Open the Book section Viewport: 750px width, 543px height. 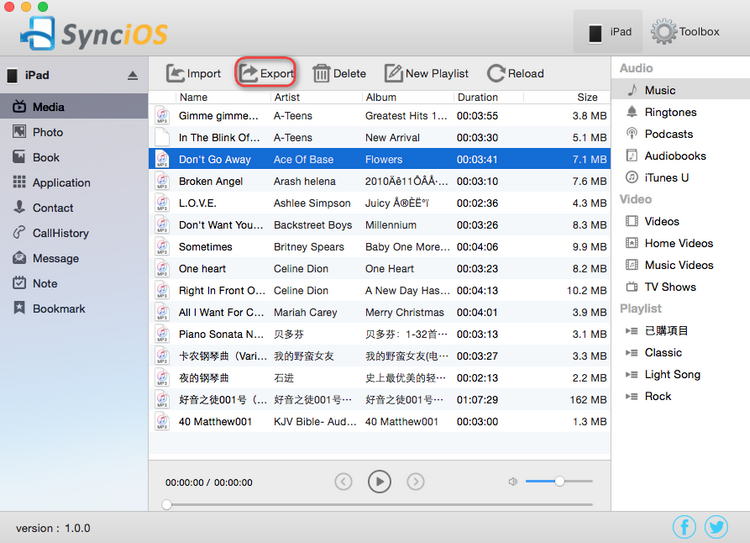click(74, 157)
